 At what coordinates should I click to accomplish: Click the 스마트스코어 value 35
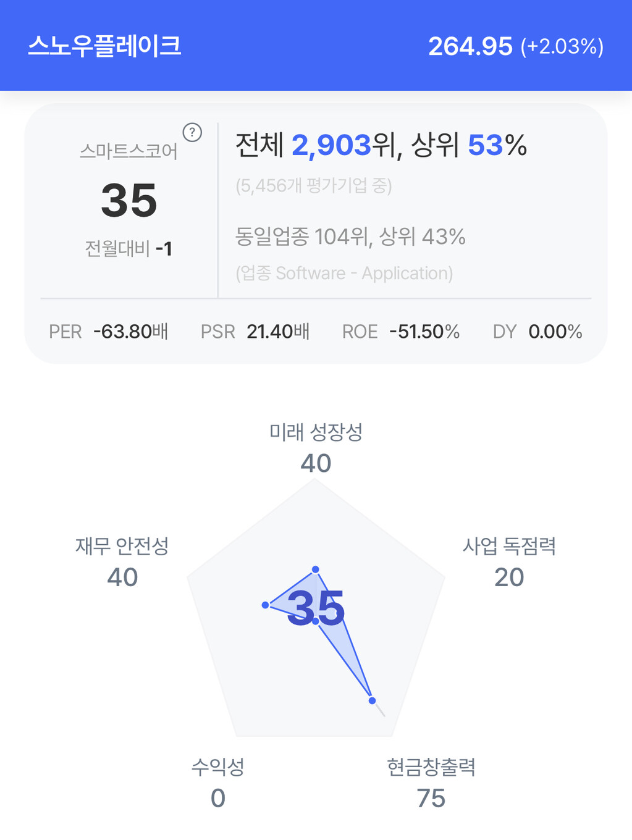coord(129,201)
